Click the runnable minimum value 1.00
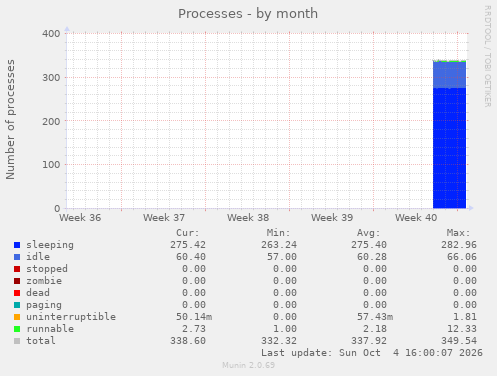Viewport: 497px width, 376px height. [285, 329]
